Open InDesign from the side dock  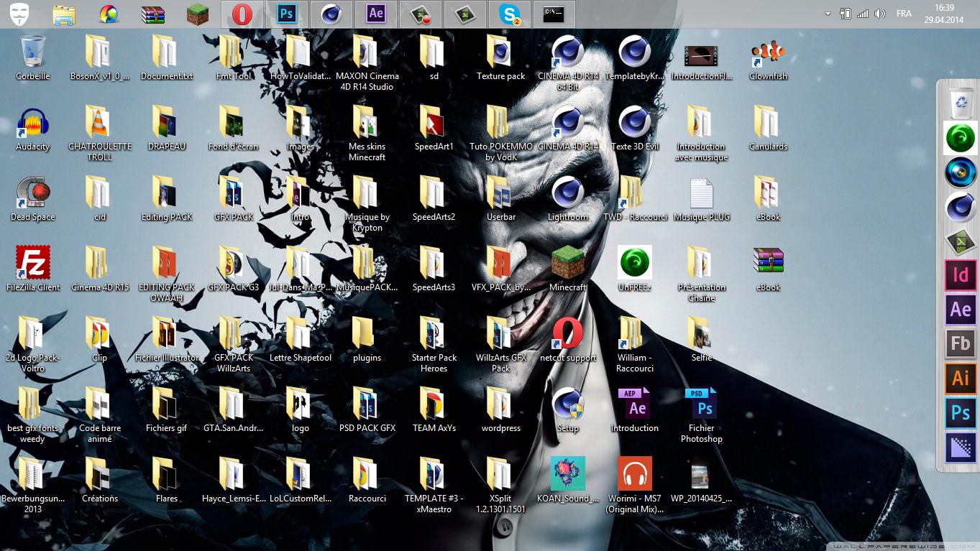[961, 275]
